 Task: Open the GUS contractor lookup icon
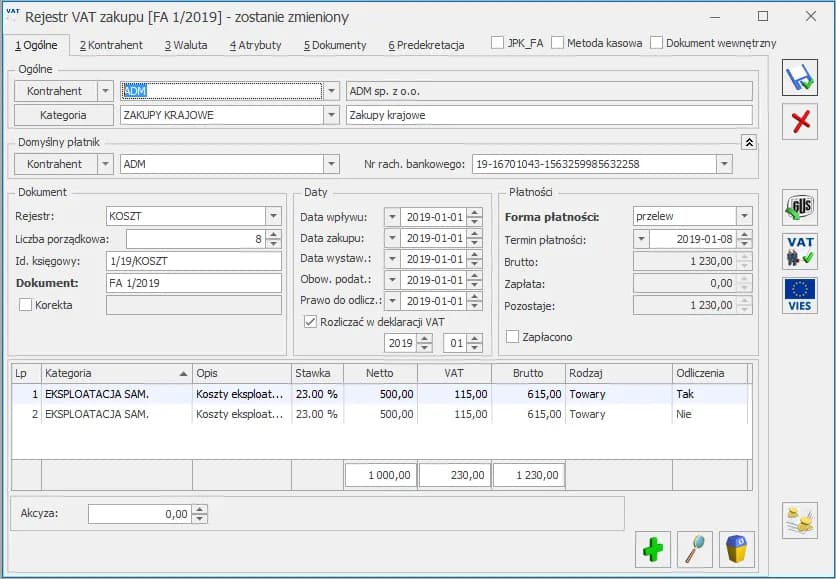799,208
